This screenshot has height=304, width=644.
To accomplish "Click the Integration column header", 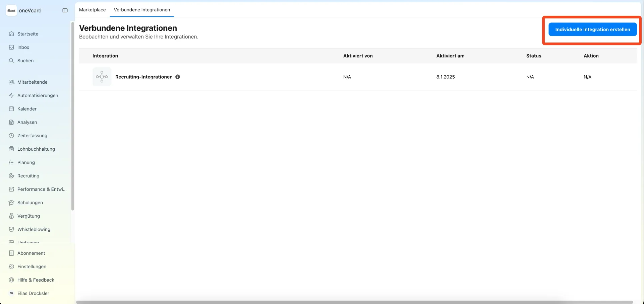I will pos(105,56).
